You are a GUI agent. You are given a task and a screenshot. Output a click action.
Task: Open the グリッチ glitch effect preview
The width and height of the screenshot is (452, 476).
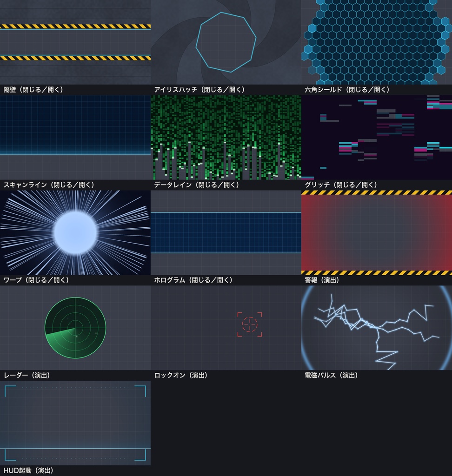point(377,138)
